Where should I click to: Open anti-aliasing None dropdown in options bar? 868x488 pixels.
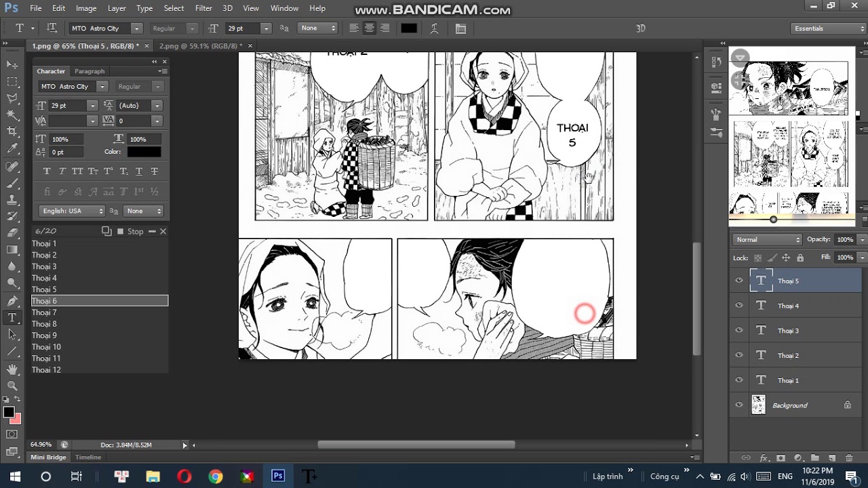coord(318,28)
